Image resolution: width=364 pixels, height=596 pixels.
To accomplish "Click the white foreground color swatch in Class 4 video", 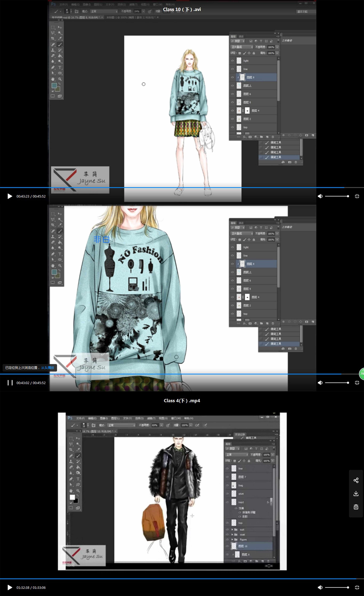I will [x=72, y=497].
